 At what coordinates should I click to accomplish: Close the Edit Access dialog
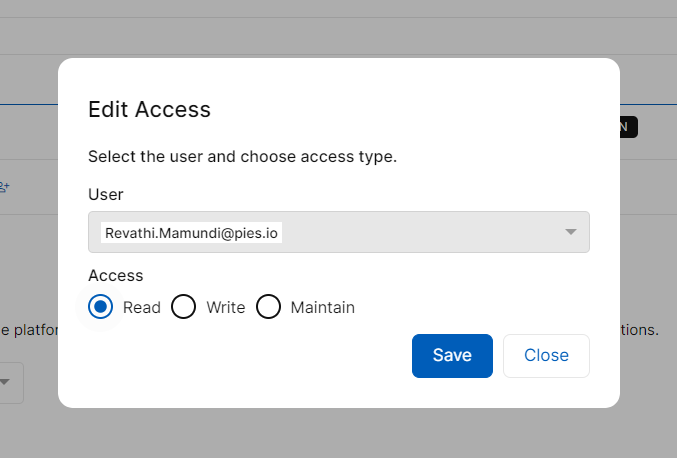coord(546,356)
